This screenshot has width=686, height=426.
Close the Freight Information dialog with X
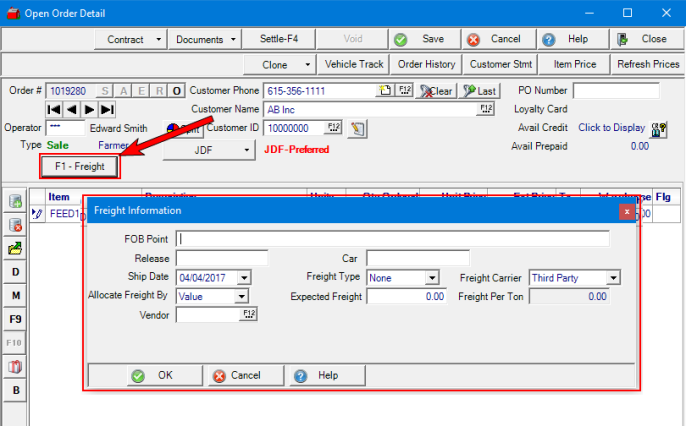[x=626, y=211]
